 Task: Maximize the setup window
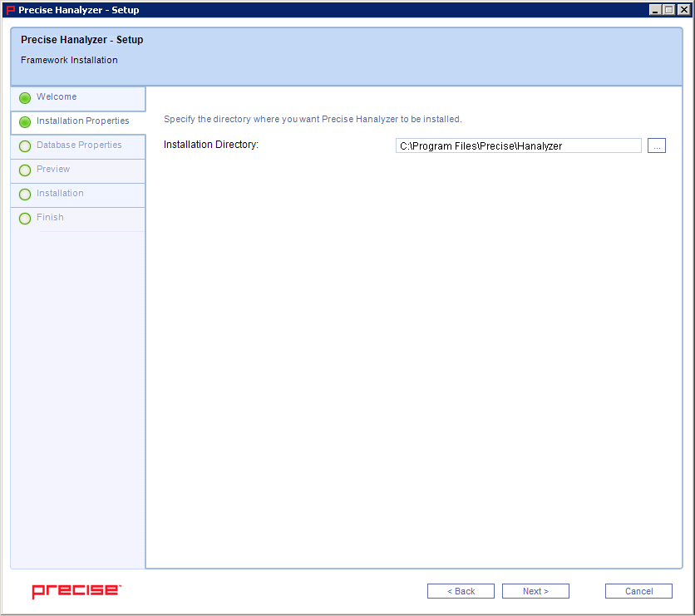pyautogui.click(x=669, y=10)
